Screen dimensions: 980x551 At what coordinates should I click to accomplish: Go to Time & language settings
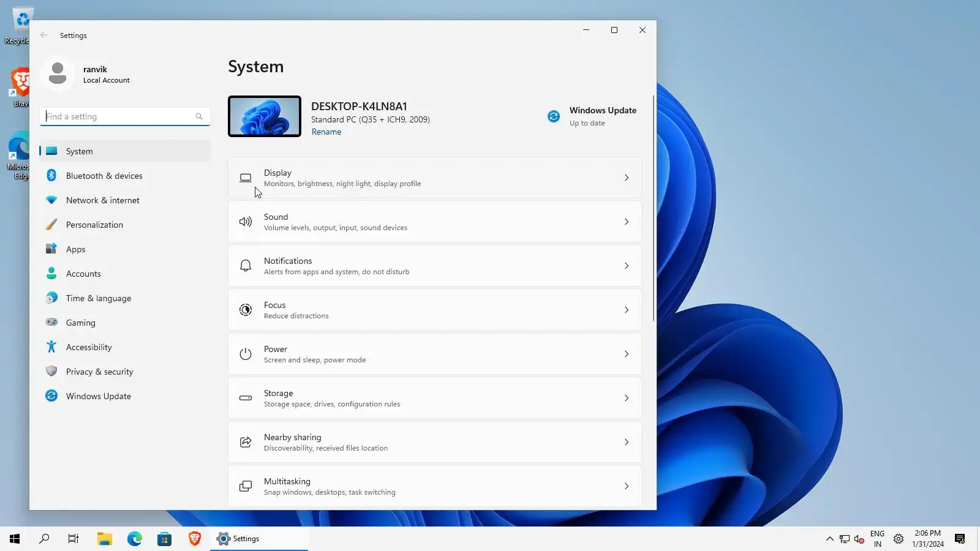[x=125, y=298]
